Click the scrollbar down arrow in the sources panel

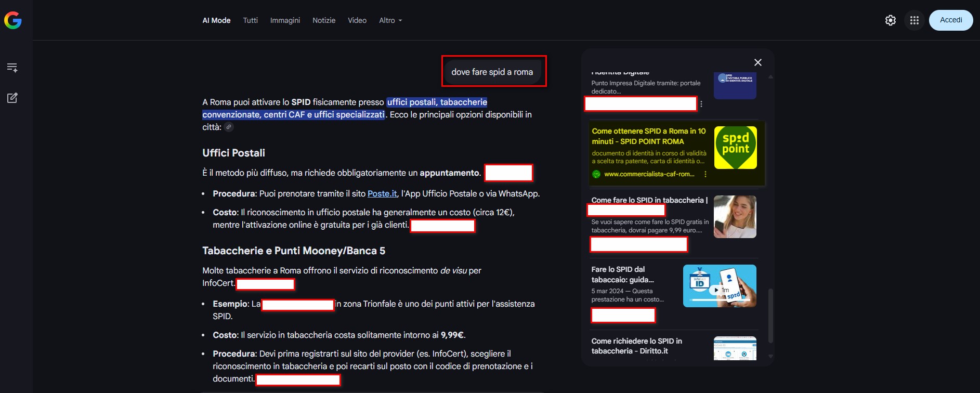pos(770,356)
